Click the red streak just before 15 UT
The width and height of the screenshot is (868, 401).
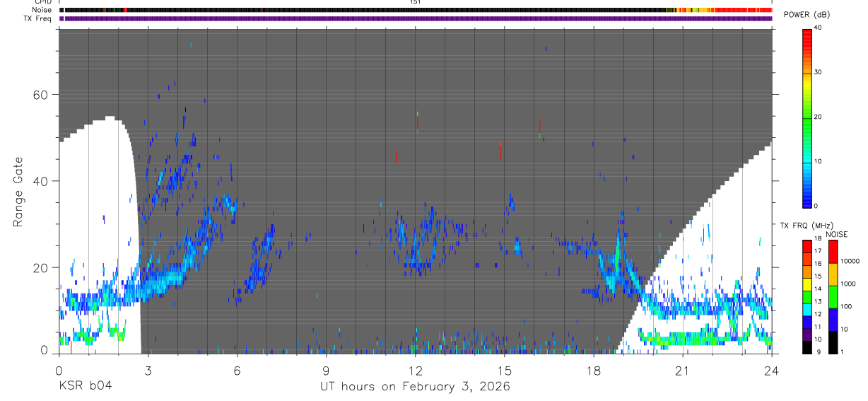click(x=500, y=150)
